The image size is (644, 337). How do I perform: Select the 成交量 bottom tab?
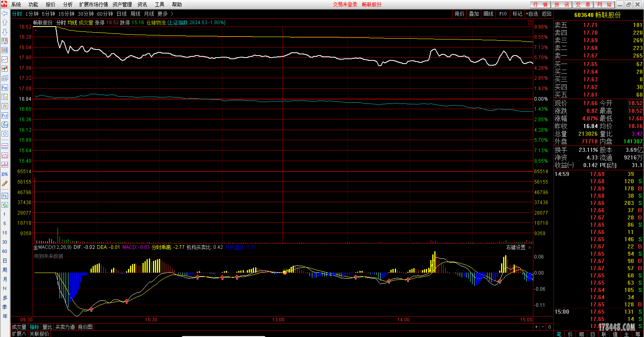click(19, 327)
